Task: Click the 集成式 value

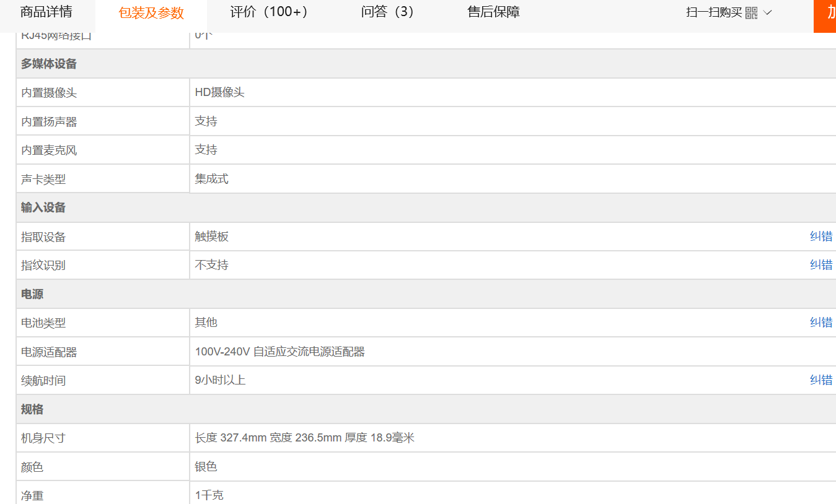Action: [212, 179]
